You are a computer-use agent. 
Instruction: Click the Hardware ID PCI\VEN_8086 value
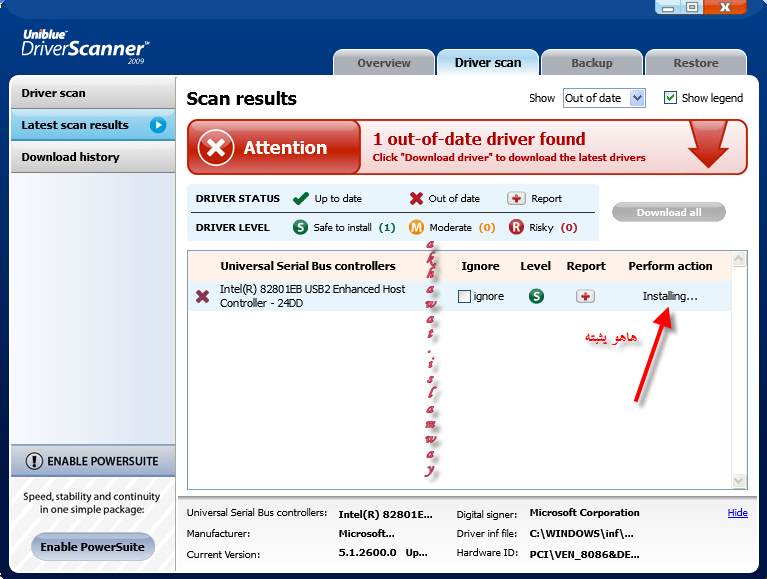click(x=584, y=555)
